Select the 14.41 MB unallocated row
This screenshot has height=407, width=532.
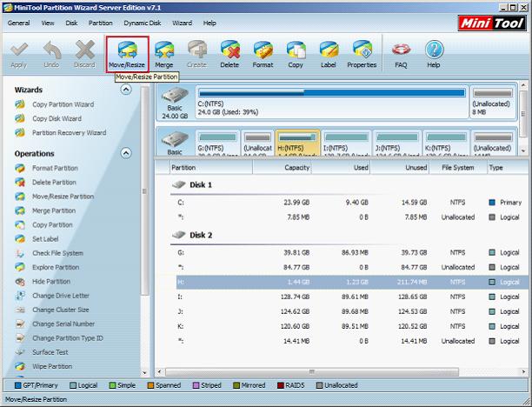(352, 341)
